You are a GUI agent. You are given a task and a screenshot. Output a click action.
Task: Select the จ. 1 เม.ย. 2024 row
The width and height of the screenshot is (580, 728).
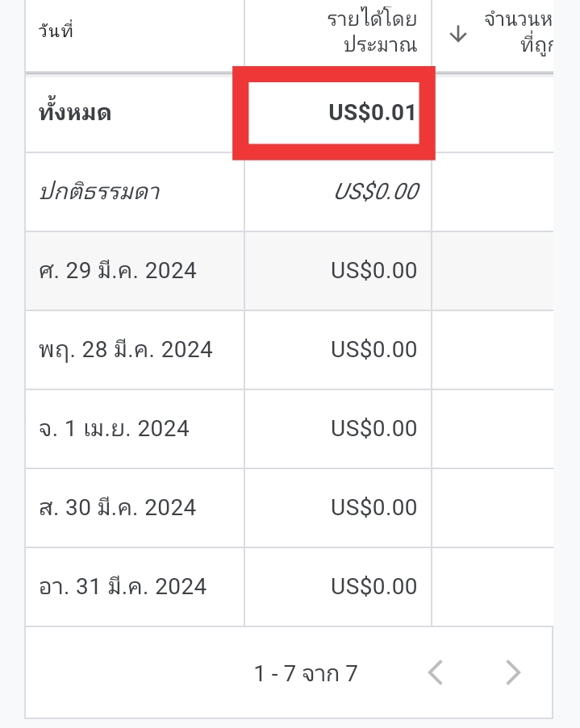click(x=114, y=429)
